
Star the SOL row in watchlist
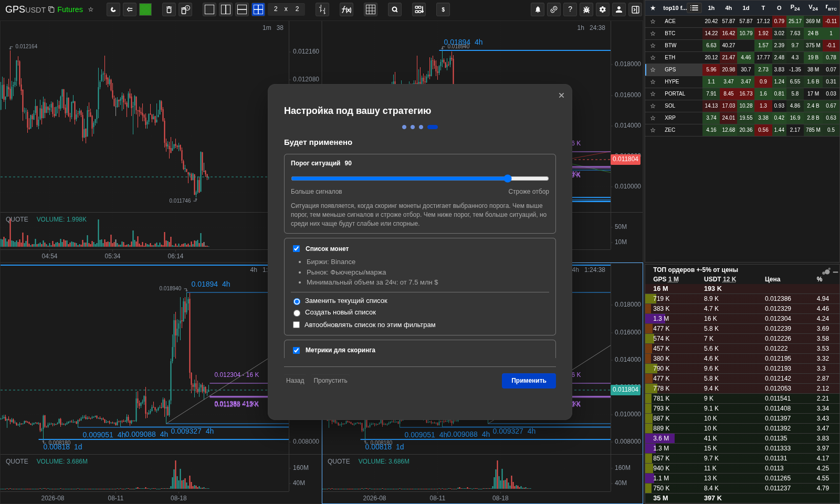tap(653, 106)
